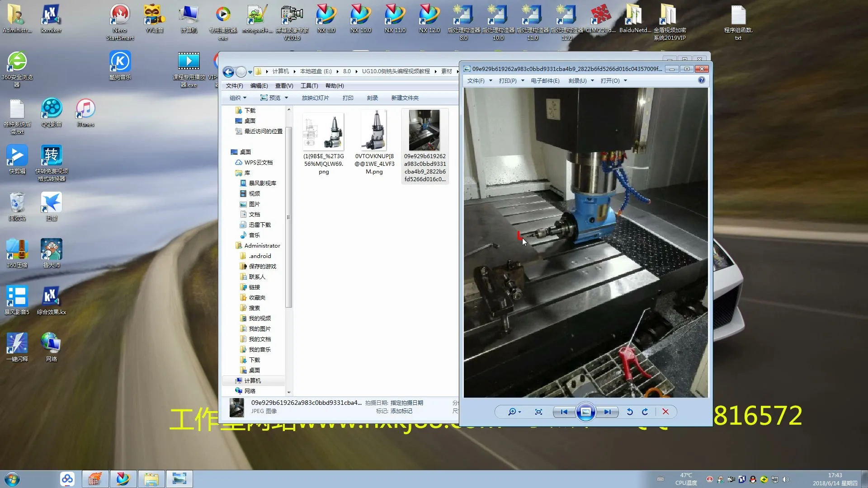Delete image with red X icon
Viewport: 868px width, 488px height.
(665, 412)
